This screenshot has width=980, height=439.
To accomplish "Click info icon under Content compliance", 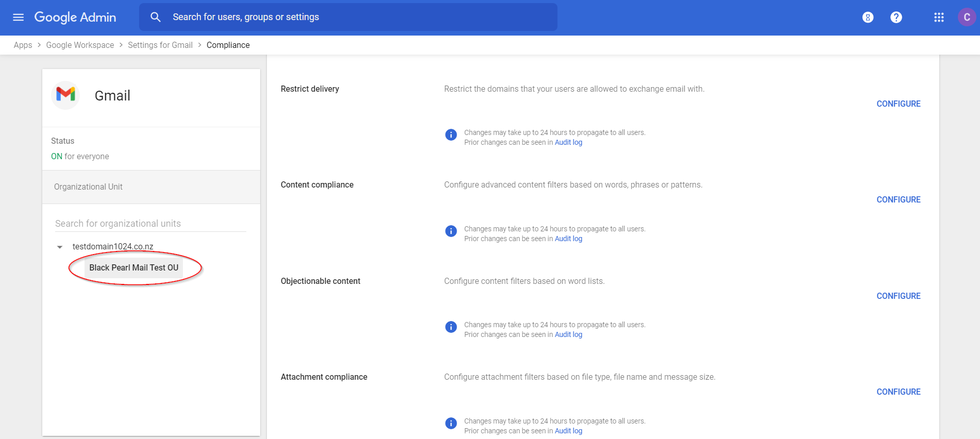I will click(451, 231).
